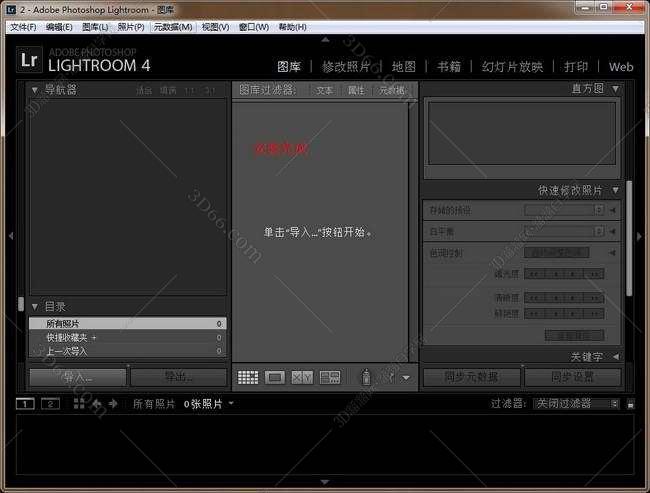Switch to the 幻灯片放映 module
The width and height of the screenshot is (650, 493).
512,66
